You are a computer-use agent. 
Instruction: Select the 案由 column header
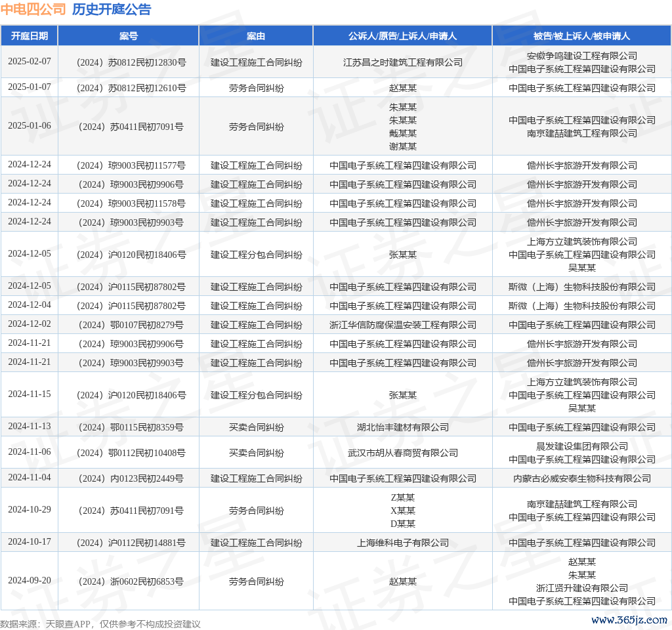[256, 36]
